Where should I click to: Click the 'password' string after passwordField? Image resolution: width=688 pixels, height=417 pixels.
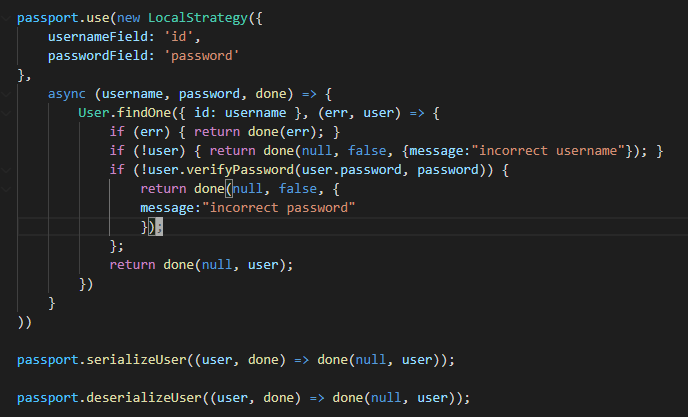(202, 56)
